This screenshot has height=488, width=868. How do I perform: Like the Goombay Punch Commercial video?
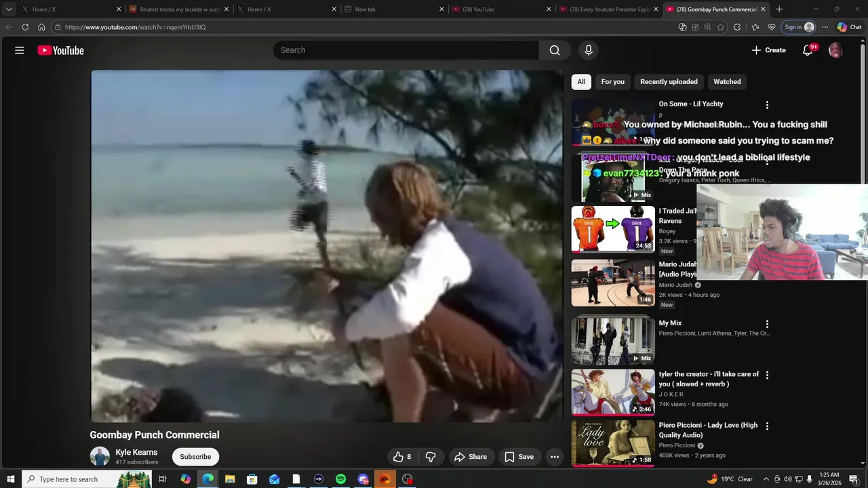point(402,457)
